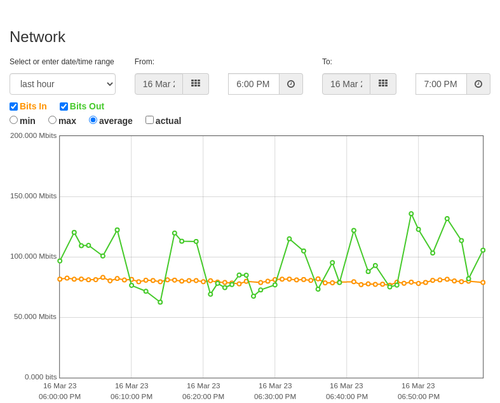Screen dimensions: 500x403
Task: Click the 06:40:00 PM time axis label
Action: coord(347,397)
